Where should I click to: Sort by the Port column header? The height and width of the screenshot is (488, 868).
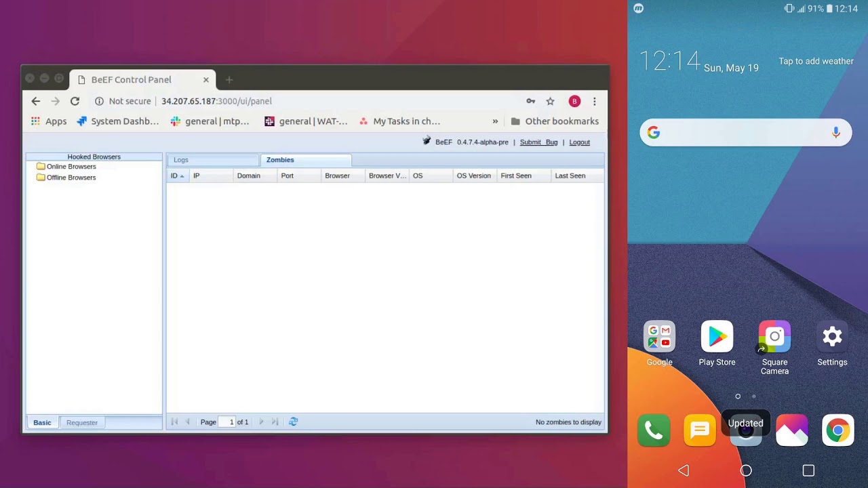click(x=299, y=176)
